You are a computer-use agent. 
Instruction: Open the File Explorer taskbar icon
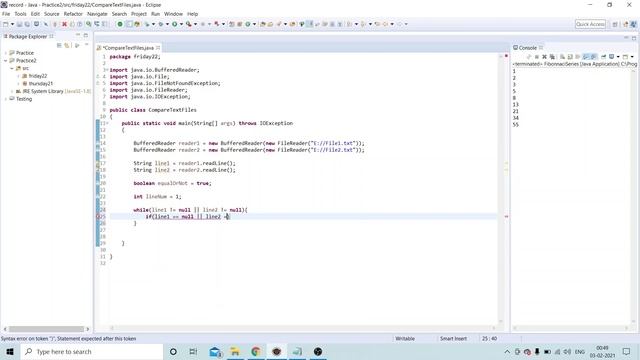235,351
